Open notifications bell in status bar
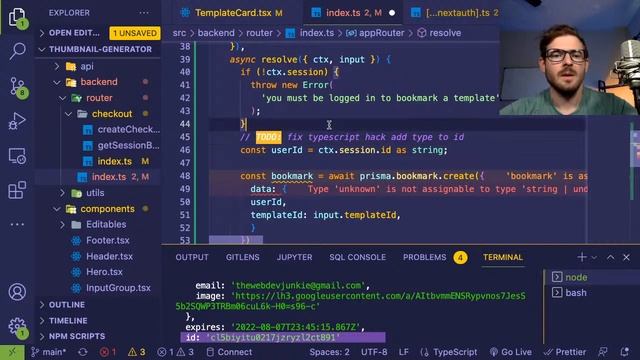This screenshot has height=360, width=640. (624, 352)
